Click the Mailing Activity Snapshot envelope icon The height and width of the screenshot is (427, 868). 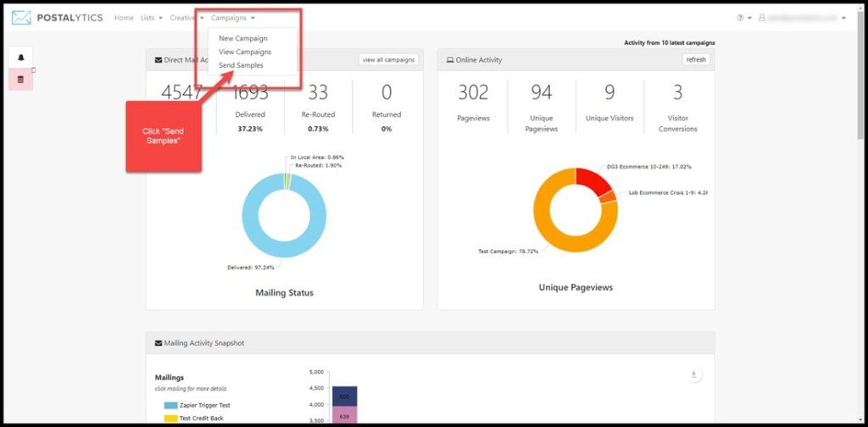pyautogui.click(x=159, y=343)
